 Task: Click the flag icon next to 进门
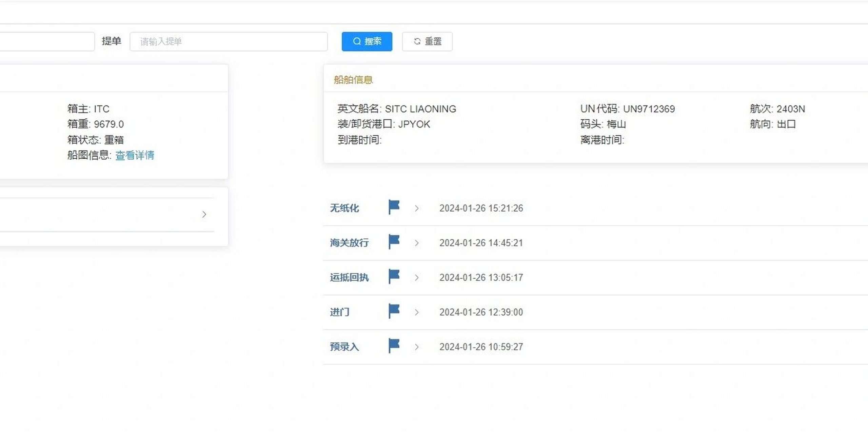(x=394, y=311)
